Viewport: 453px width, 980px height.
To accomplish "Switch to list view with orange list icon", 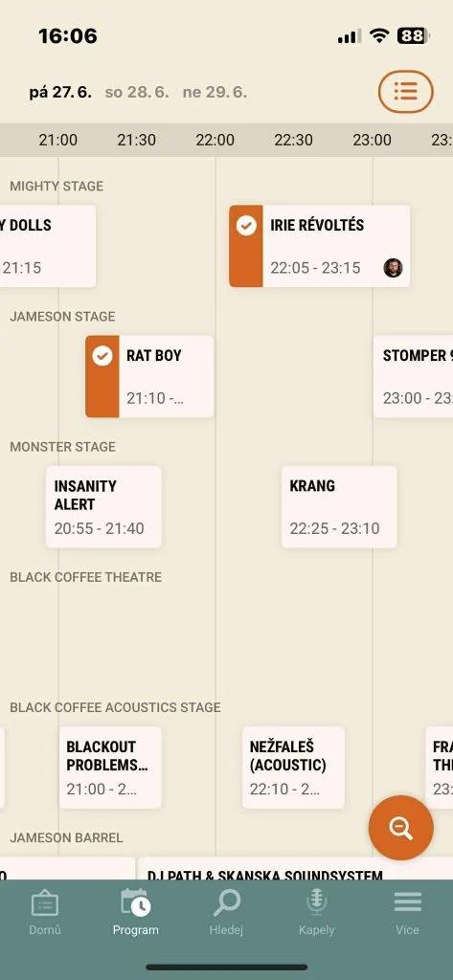I will point(405,92).
